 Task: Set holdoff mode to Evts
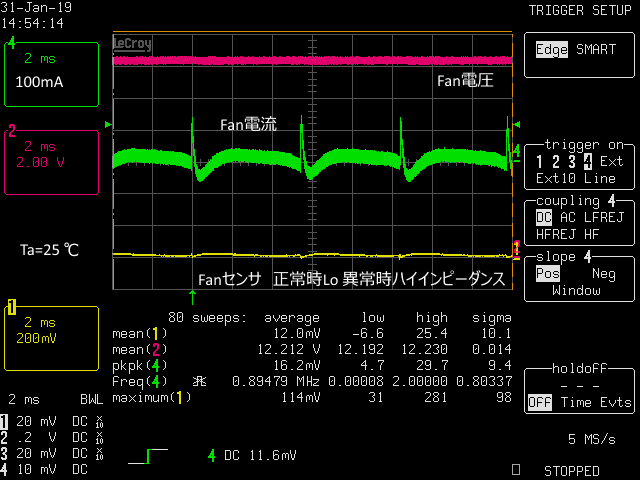tap(616, 402)
